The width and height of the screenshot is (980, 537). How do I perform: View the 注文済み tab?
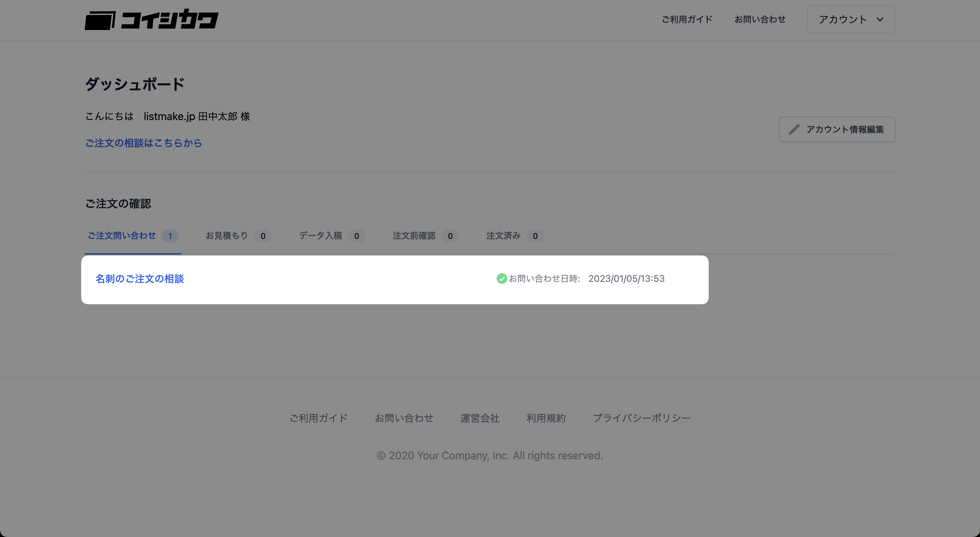tap(515, 236)
